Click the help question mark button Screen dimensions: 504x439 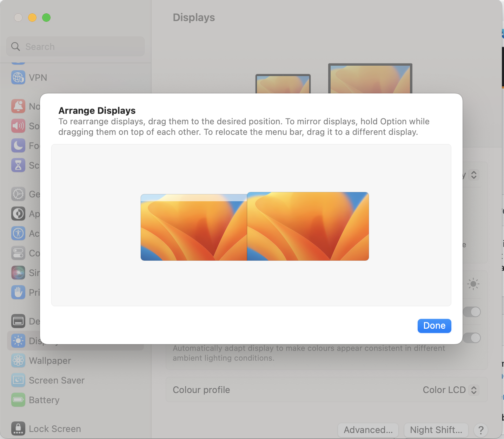coord(481,430)
